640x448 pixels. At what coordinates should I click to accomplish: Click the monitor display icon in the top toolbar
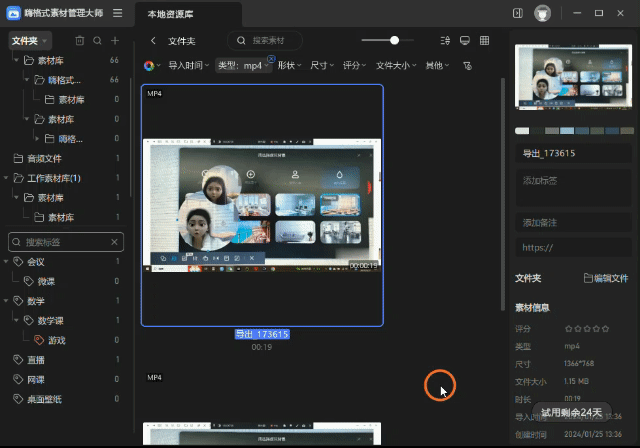click(464, 40)
